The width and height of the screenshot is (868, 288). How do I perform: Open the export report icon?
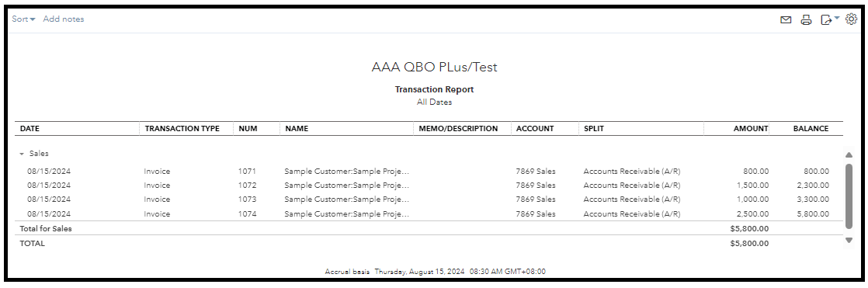[x=827, y=20]
